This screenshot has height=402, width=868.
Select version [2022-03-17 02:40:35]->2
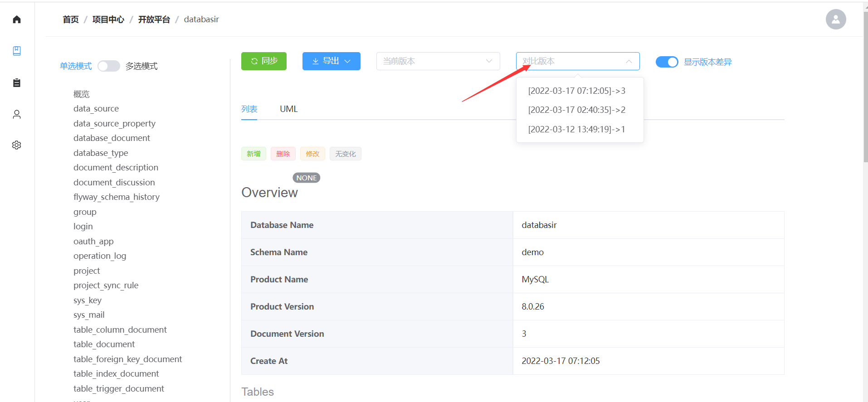tap(576, 110)
